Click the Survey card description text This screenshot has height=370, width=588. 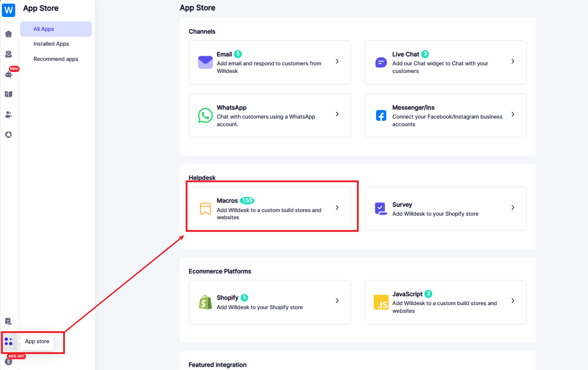pos(436,214)
